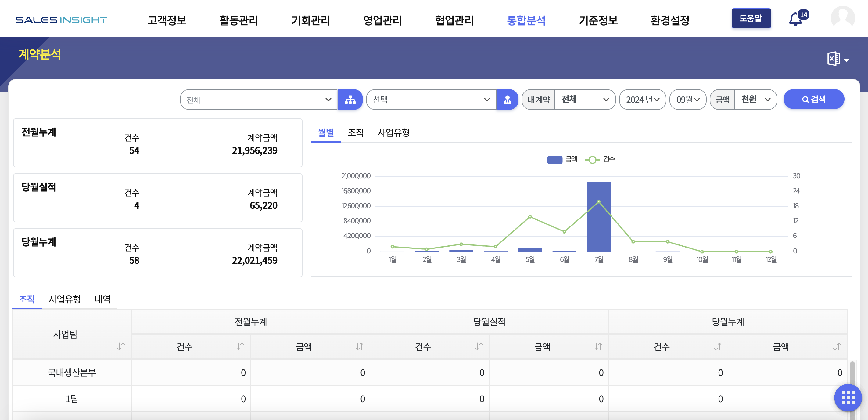Toggle 건수 series in chart legend
868x420 pixels.
coord(600,159)
